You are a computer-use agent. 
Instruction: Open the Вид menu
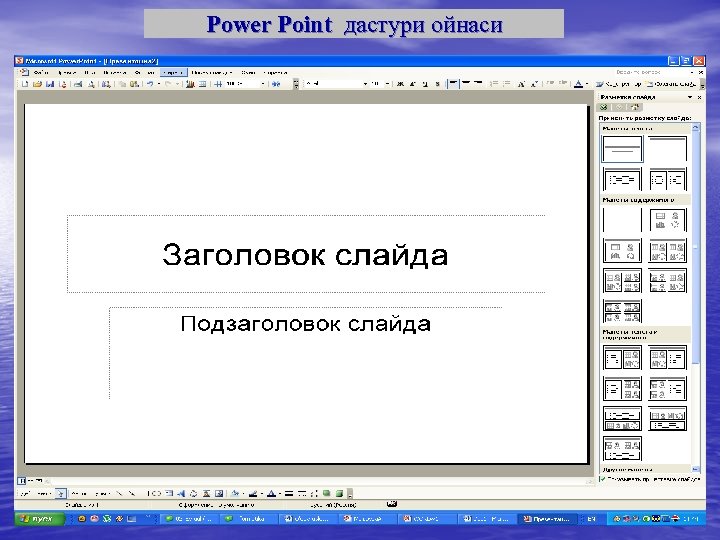(90, 73)
